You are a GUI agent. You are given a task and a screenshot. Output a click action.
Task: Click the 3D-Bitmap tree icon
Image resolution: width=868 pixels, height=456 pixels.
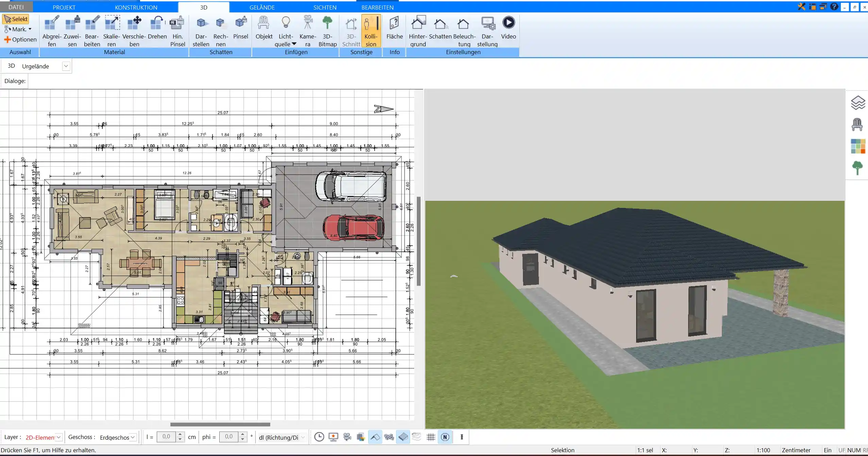click(x=327, y=31)
